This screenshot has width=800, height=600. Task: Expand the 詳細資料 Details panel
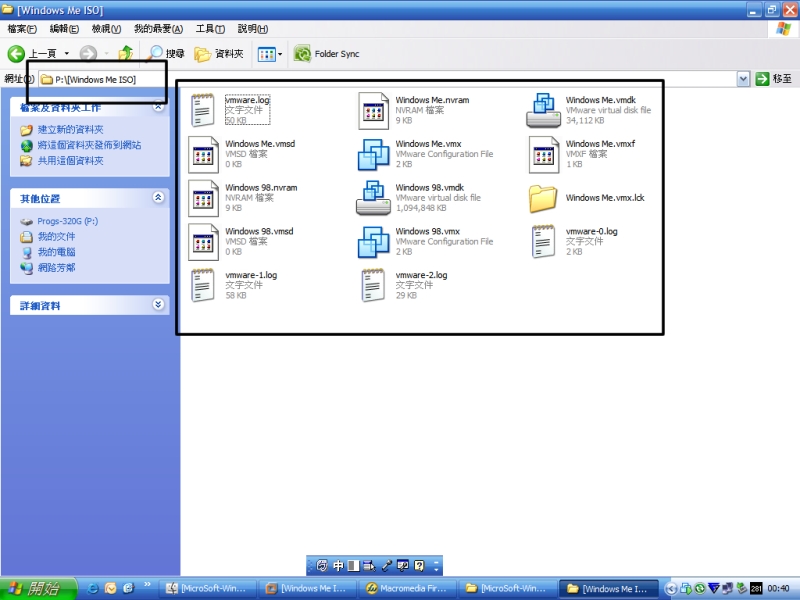pyautogui.click(x=158, y=305)
